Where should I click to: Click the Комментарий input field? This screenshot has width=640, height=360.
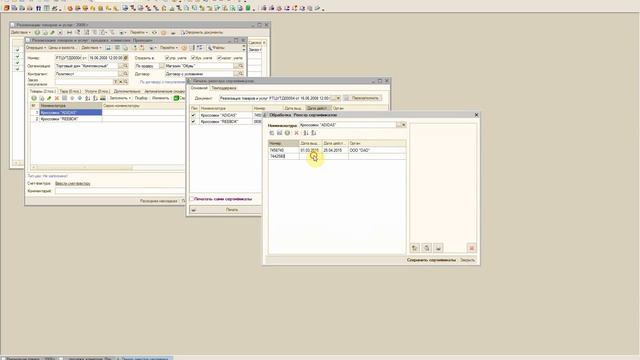[x=120, y=191]
